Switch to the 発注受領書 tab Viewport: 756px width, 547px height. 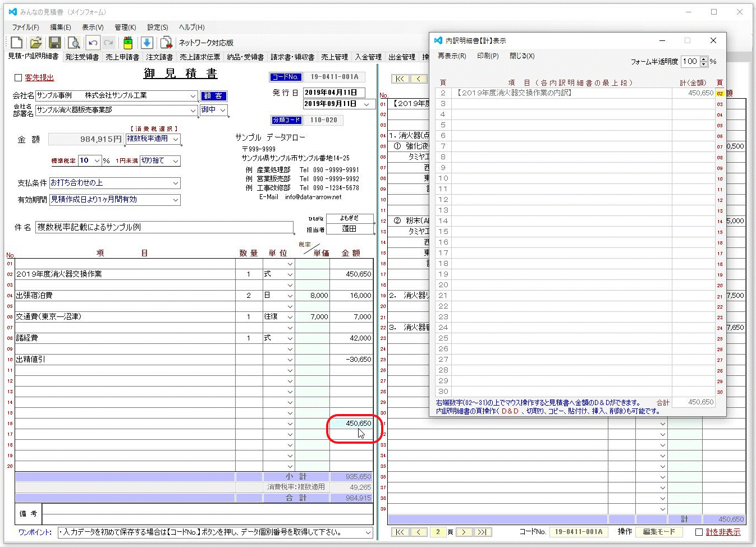82,57
